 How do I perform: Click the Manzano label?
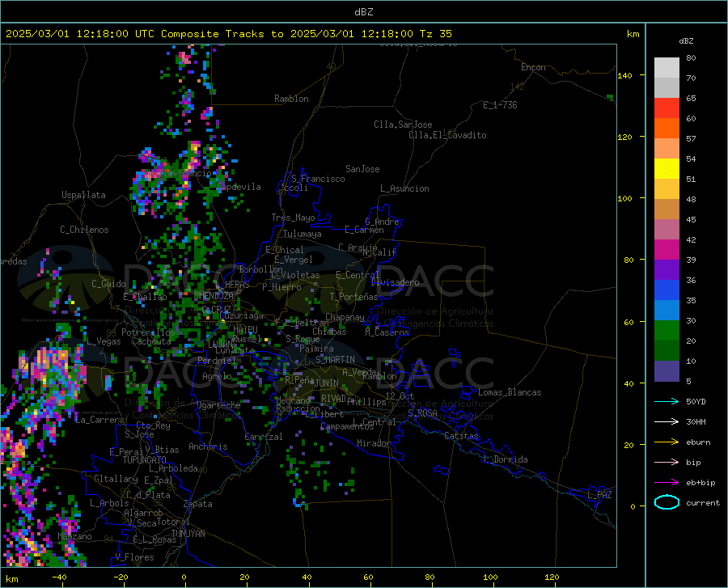(x=74, y=536)
